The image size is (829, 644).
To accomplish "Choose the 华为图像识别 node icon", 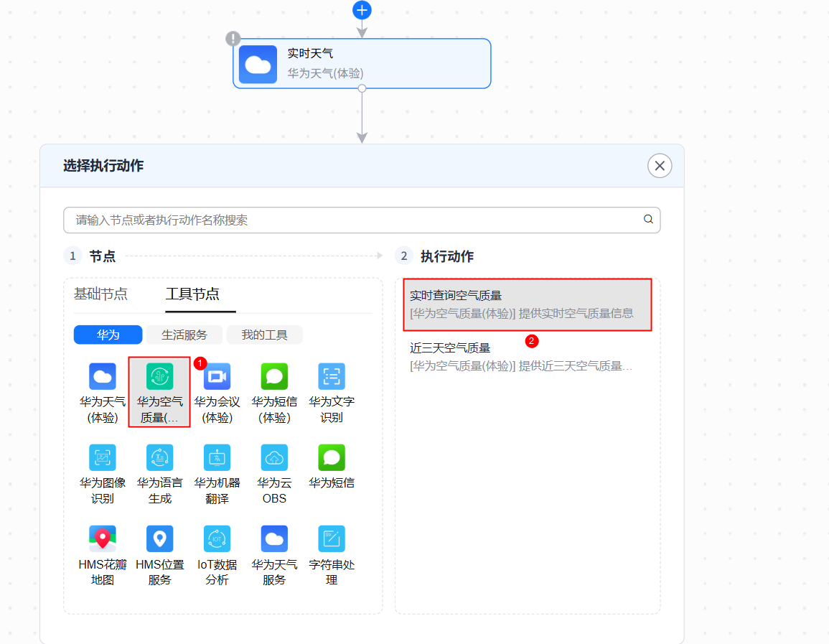I will tap(103, 457).
